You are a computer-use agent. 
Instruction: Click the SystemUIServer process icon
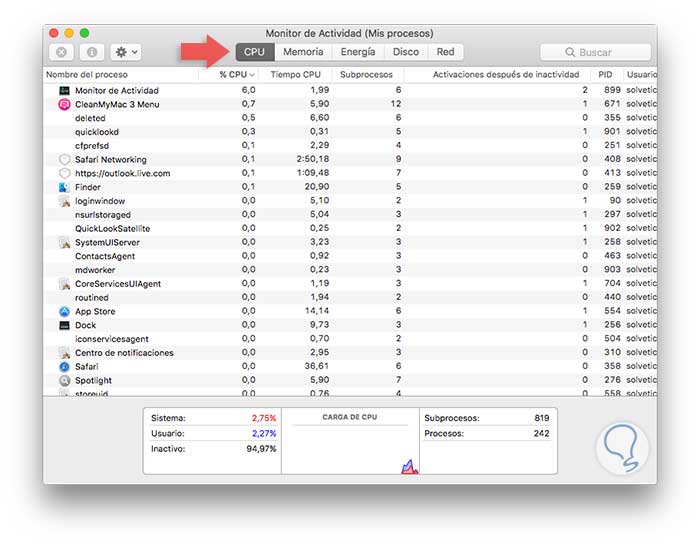(65, 242)
